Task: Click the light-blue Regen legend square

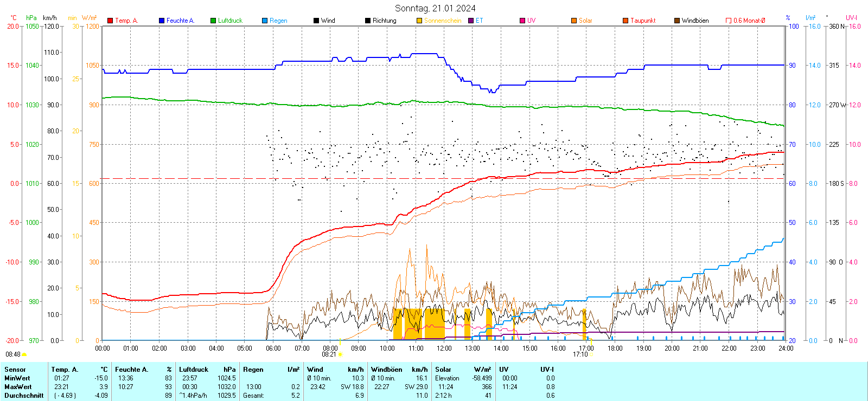Action: [265, 21]
